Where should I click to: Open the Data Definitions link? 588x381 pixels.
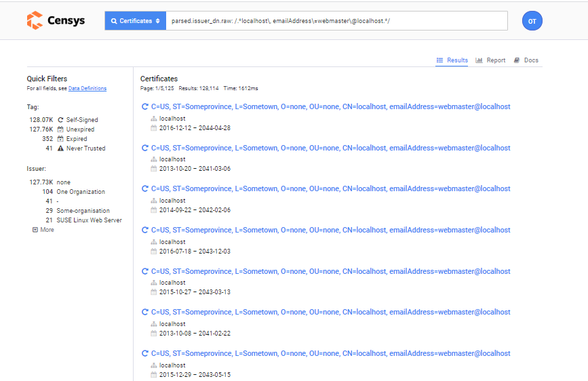[87, 89]
